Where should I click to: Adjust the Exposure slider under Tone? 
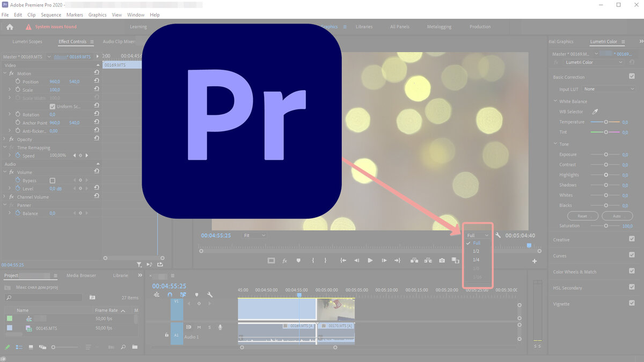pyautogui.click(x=605, y=154)
